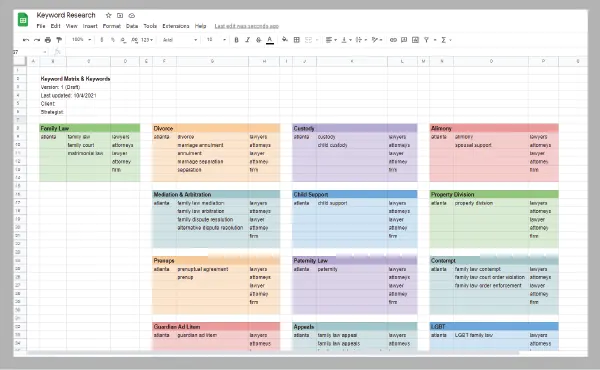Star the Keyword Research document
This screenshot has width=600, height=370.
108,15
